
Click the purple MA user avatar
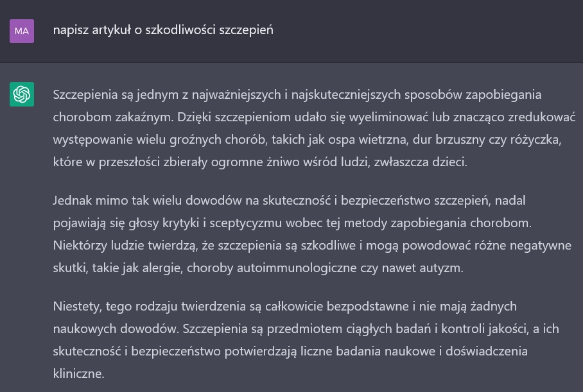tap(22, 31)
